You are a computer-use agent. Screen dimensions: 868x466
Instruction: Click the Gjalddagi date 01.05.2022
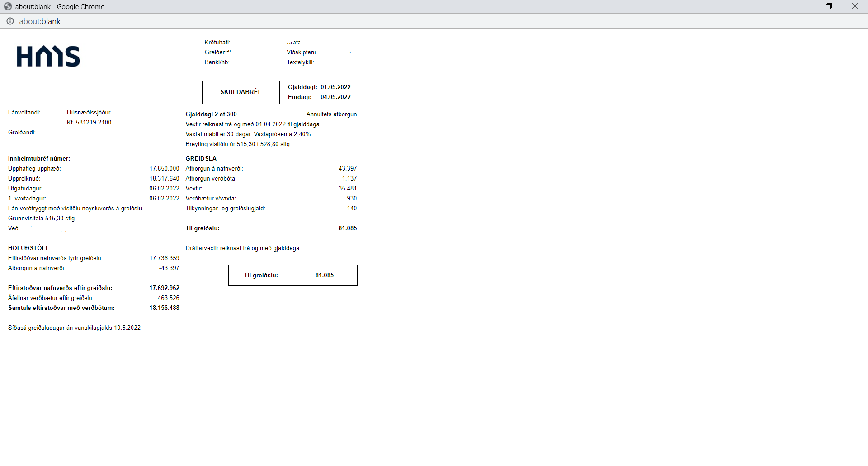[x=335, y=87]
